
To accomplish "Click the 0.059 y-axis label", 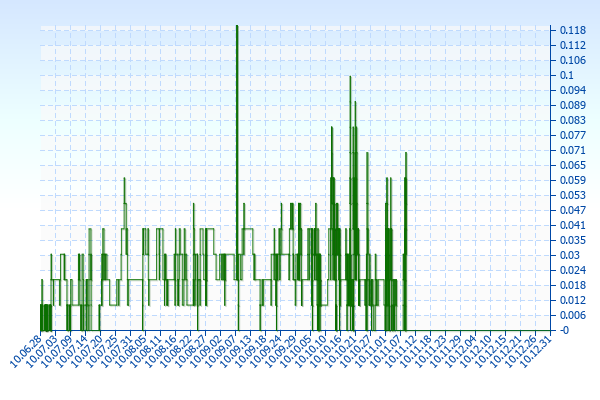I will 573,180.
